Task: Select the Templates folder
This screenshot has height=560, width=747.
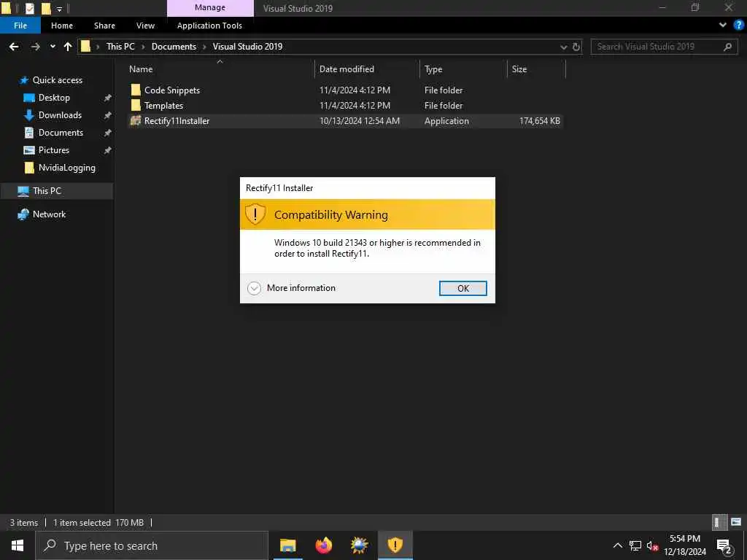Action: [163, 105]
